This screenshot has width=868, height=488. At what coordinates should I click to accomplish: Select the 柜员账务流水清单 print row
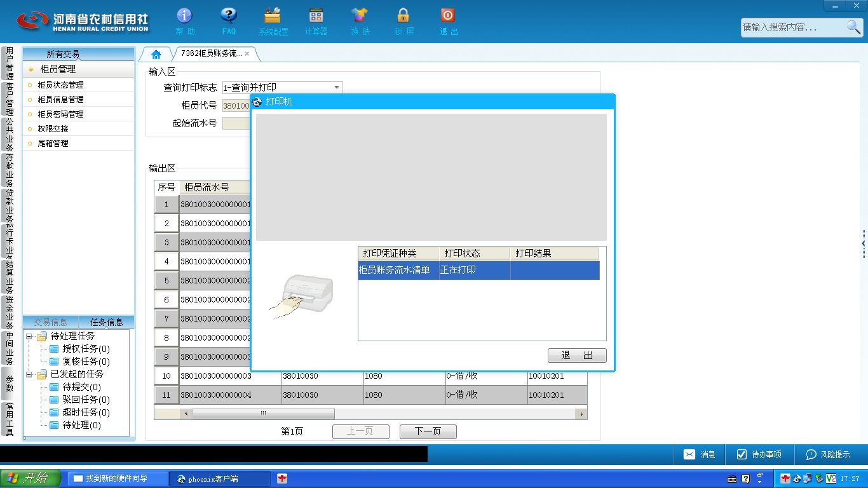pyautogui.click(x=478, y=270)
